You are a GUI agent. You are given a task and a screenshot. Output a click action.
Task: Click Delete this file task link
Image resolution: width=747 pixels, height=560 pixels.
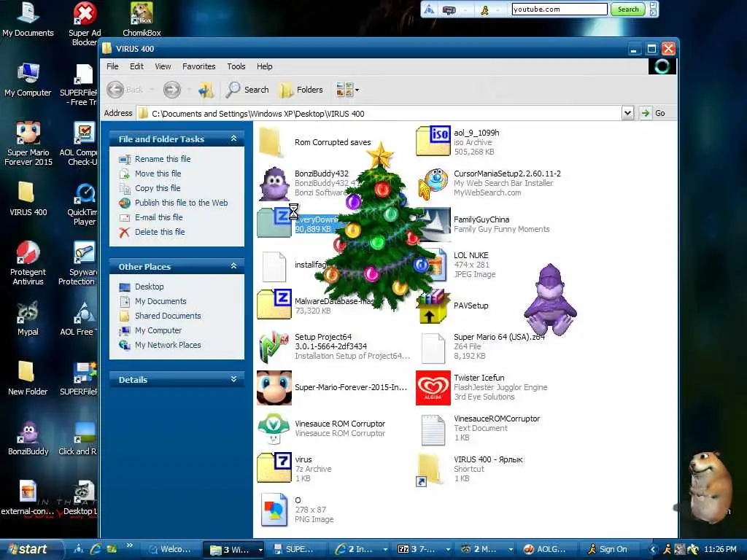pyautogui.click(x=160, y=232)
